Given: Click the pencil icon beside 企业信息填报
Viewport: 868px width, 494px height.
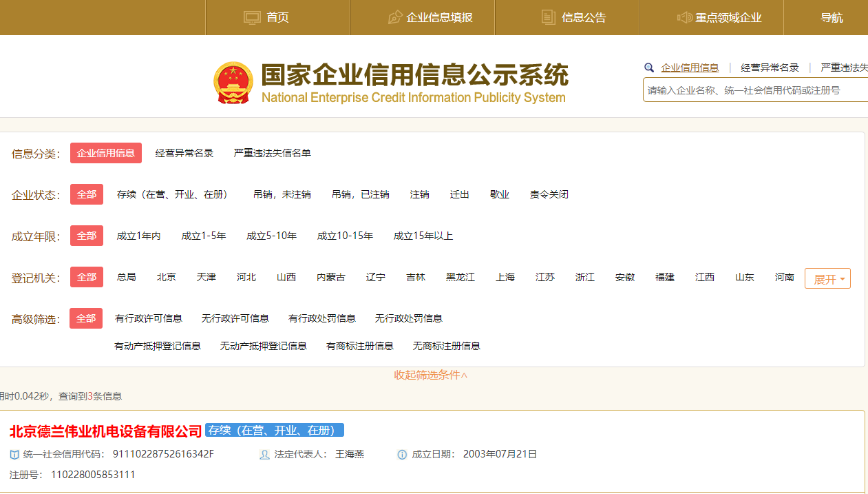Looking at the screenshot, I should point(395,17).
